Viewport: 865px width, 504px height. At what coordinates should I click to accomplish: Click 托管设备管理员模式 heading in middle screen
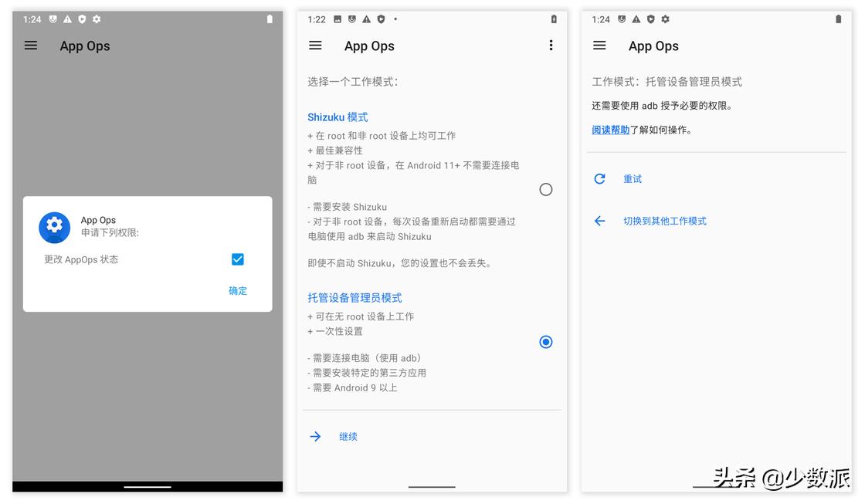(354, 298)
